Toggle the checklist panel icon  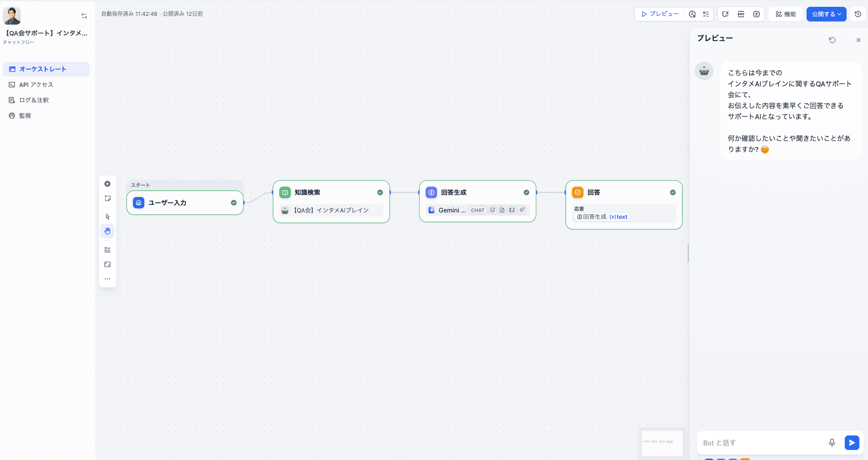pos(706,14)
